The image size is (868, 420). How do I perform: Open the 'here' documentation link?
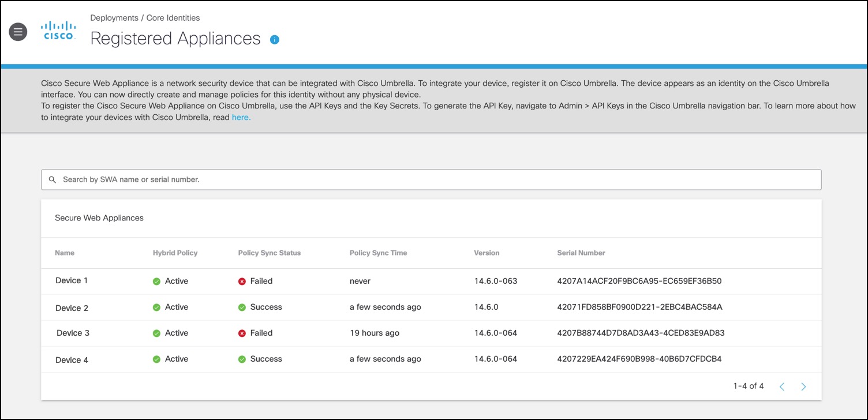tap(241, 117)
